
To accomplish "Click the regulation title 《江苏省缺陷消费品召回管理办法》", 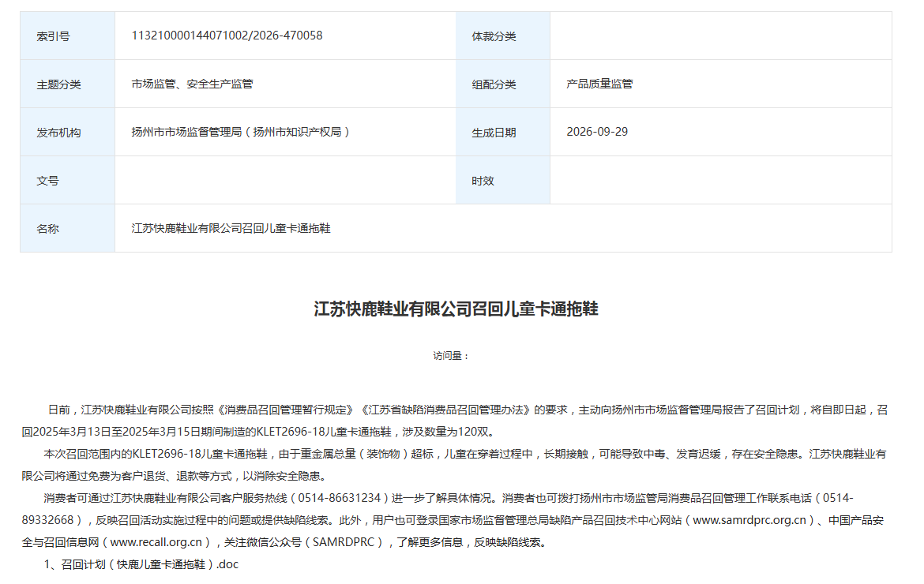I will [446, 410].
